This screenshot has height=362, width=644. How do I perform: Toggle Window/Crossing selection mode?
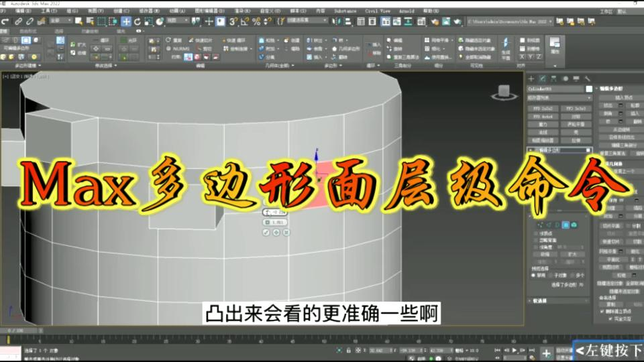(x=113, y=21)
